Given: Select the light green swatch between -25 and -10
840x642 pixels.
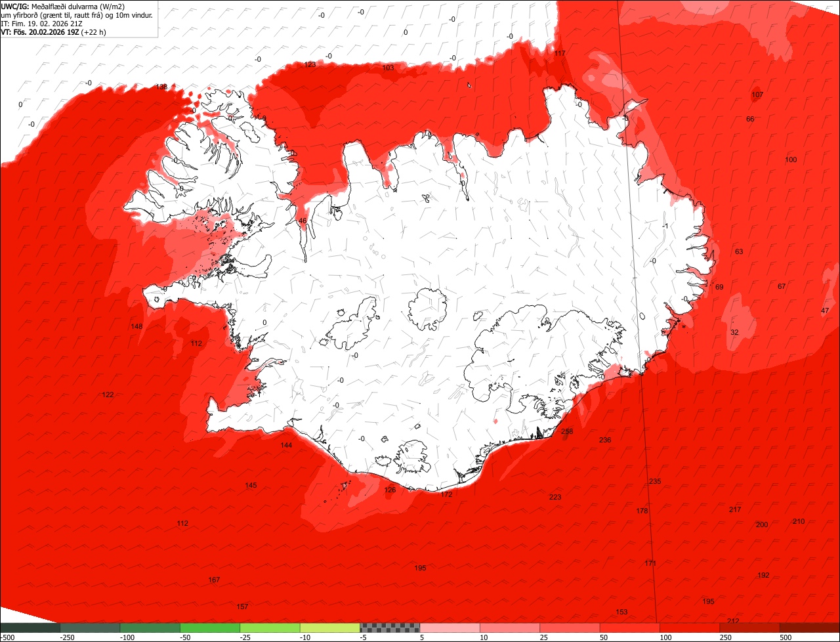Looking at the screenshot, I should click(270, 628).
